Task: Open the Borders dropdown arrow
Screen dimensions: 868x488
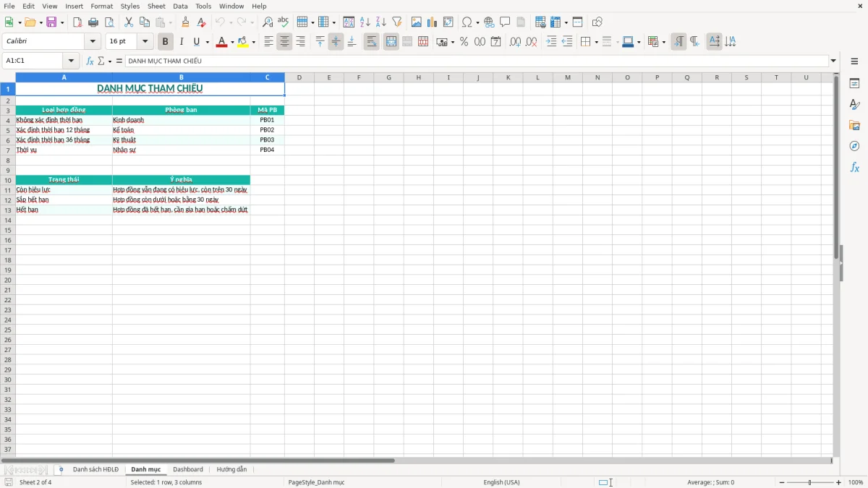Action: pos(596,42)
